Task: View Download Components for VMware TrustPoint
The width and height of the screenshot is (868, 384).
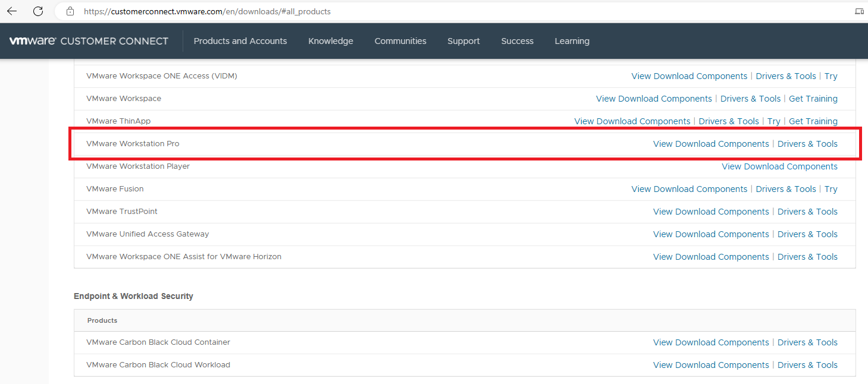Action: click(x=711, y=212)
